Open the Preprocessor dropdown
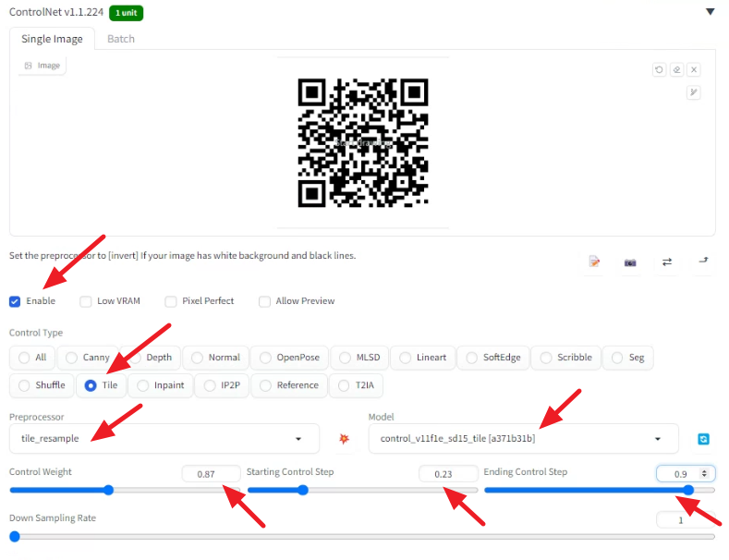 164,439
